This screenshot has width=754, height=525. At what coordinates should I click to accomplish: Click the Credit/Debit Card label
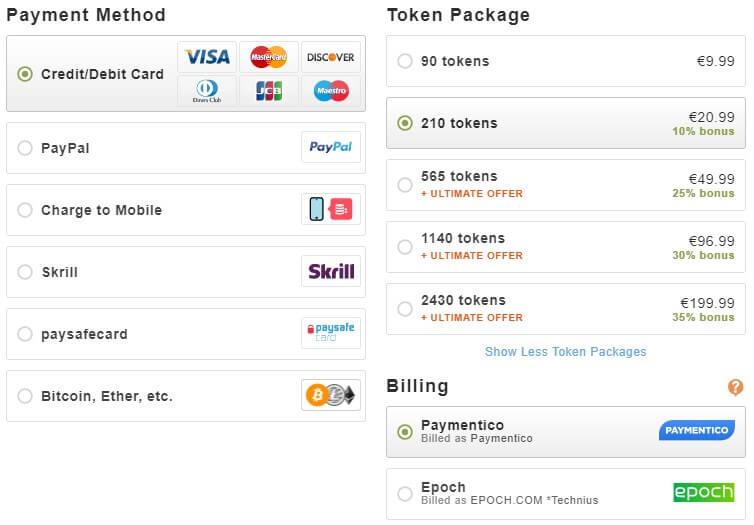(x=102, y=74)
